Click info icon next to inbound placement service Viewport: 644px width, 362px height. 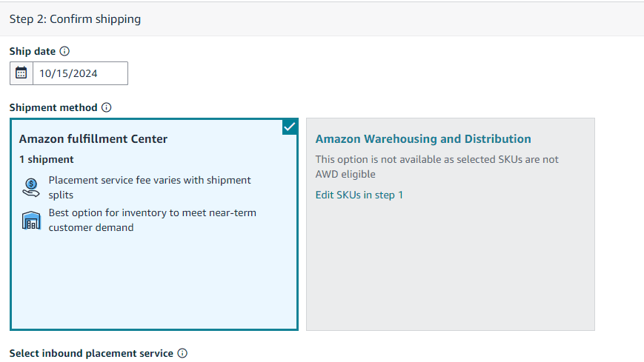click(182, 353)
